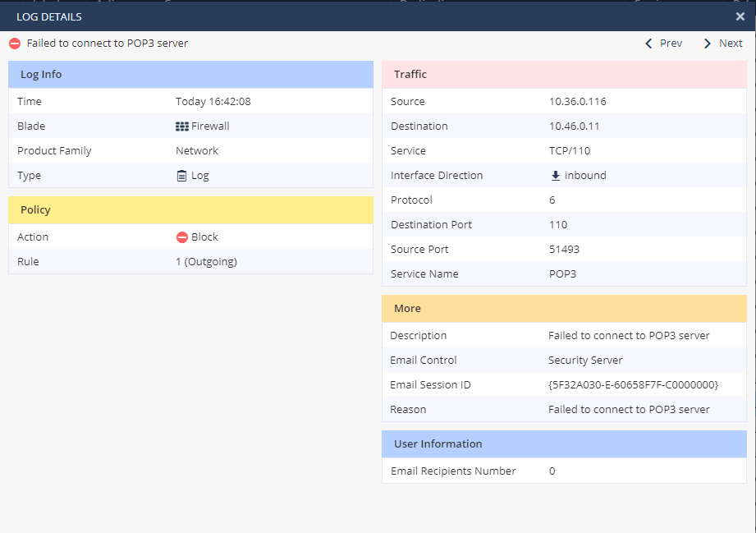Collapse the Traffic section header
756x533 pixels.
pos(564,74)
